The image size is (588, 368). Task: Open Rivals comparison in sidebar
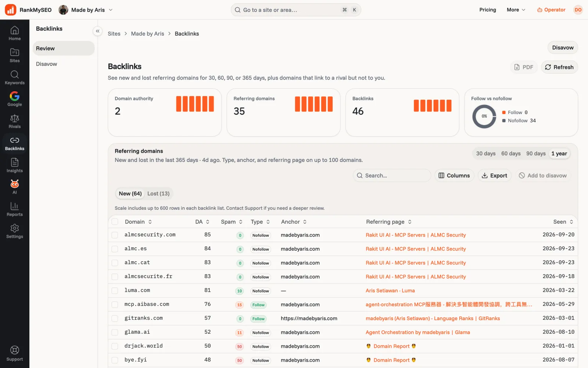pyautogui.click(x=15, y=121)
